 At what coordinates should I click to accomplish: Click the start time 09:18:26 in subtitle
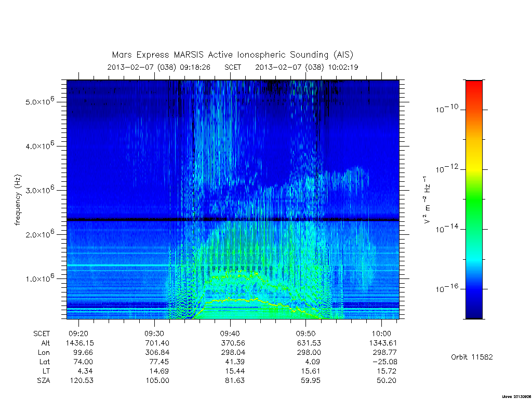pos(195,67)
